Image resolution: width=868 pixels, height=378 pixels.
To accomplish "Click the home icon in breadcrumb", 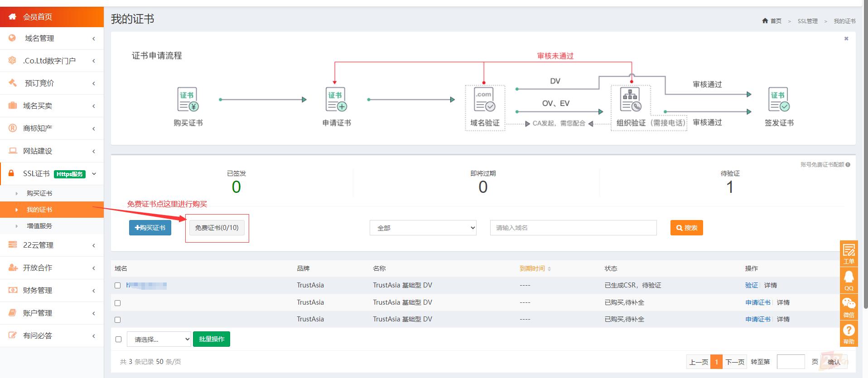I will (765, 21).
